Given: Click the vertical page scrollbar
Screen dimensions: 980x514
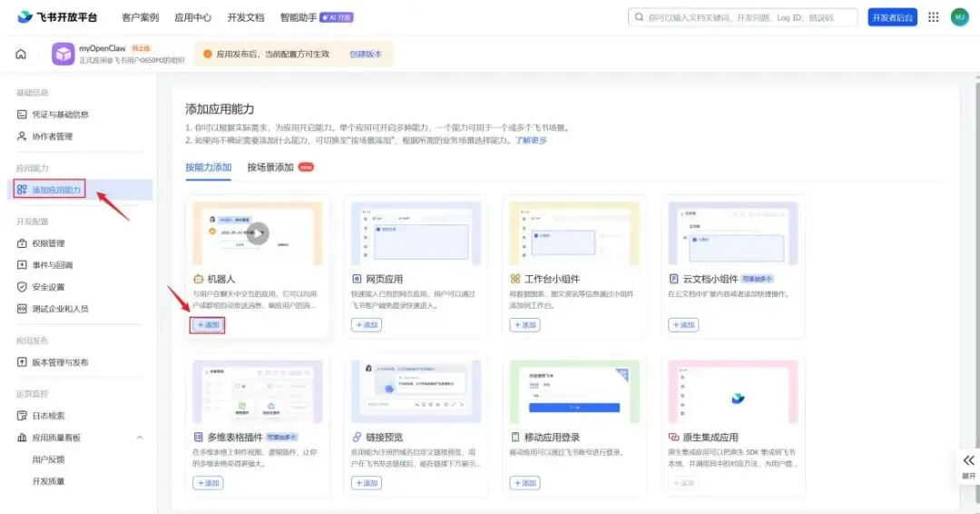Looking at the screenshot, I should pos(977,294).
